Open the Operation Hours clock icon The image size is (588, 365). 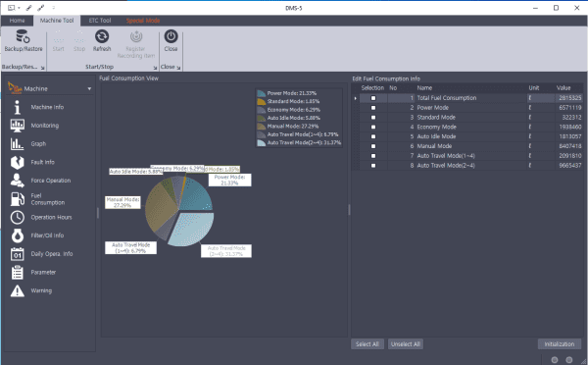coord(18,218)
